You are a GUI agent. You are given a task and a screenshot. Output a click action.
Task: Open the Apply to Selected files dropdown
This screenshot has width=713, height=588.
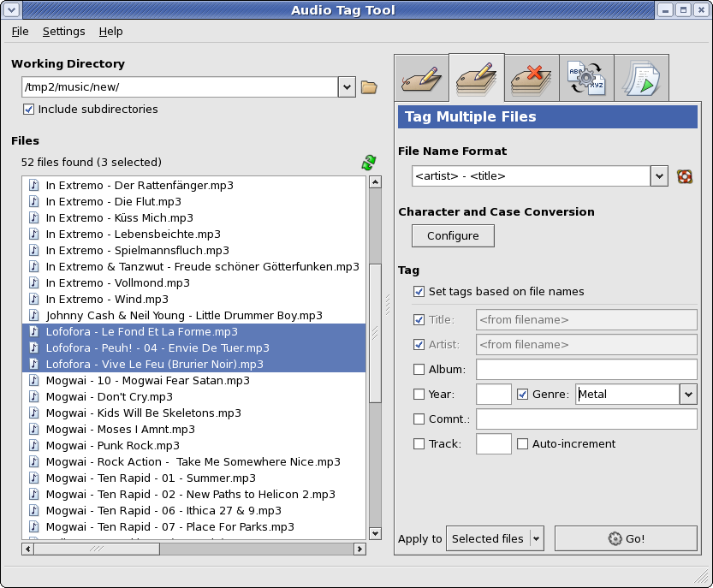[495, 538]
